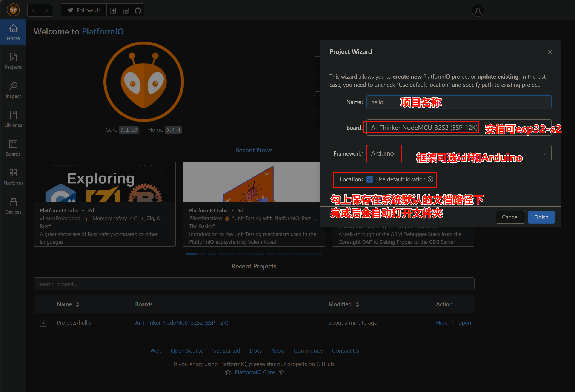
Task: Click the user account icon
Action: [478, 10]
